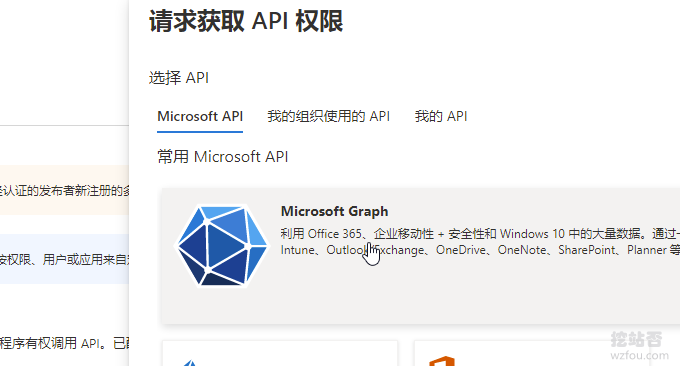Click the orange warning banner in background page
680x366 pixels.
point(64,190)
